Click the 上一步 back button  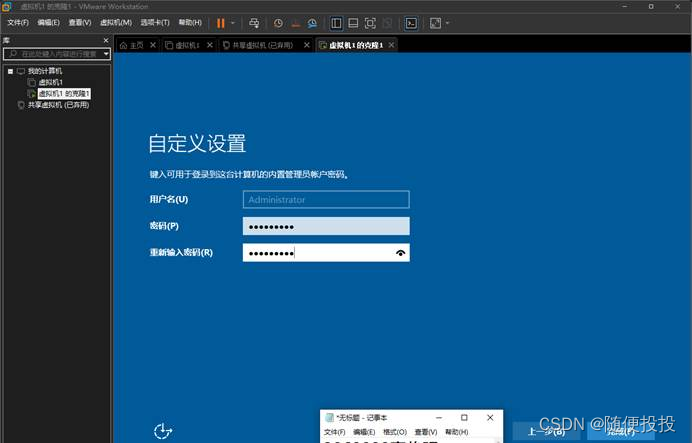[546, 431]
